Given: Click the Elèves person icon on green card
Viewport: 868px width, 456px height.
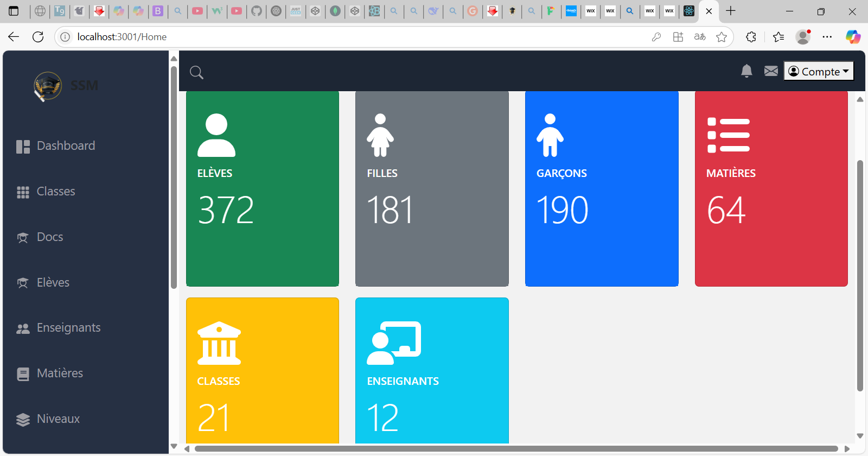Looking at the screenshot, I should coord(216,135).
